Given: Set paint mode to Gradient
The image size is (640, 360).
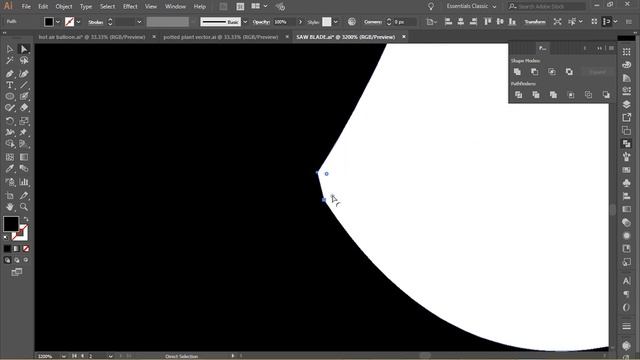Looking at the screenshot, I should pos(16,249).
